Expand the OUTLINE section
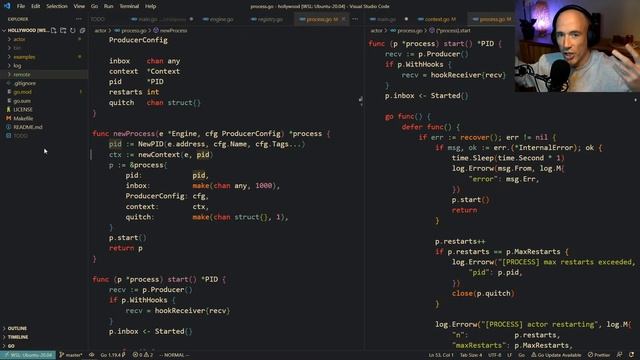The width and height of the screenshot is (640, 360). coord(44,328)
